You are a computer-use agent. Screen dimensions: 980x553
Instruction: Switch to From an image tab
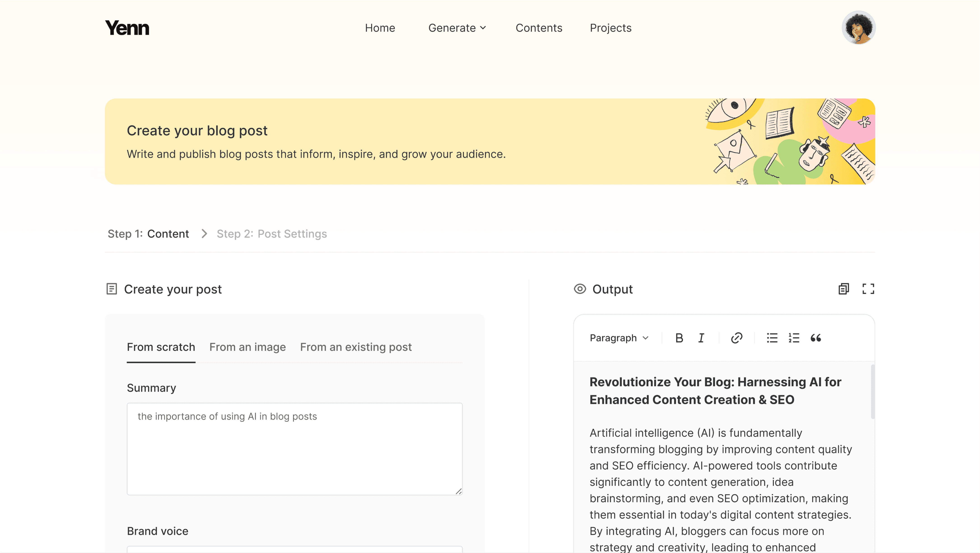point(247,347)
